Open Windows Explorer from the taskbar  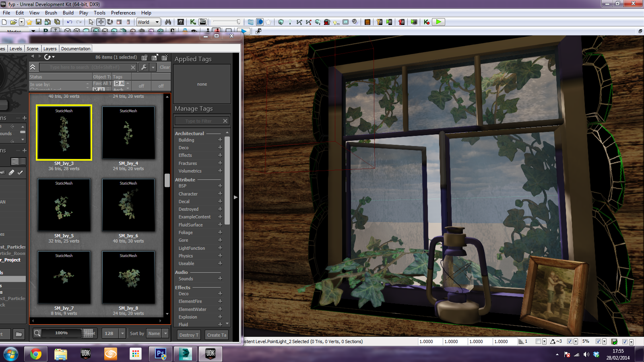61,354
